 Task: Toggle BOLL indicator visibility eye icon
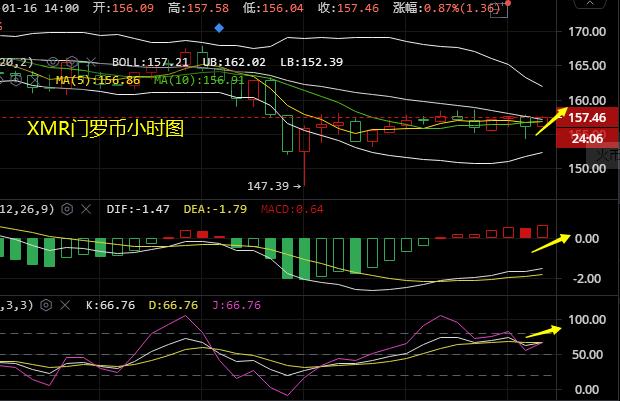53,62
